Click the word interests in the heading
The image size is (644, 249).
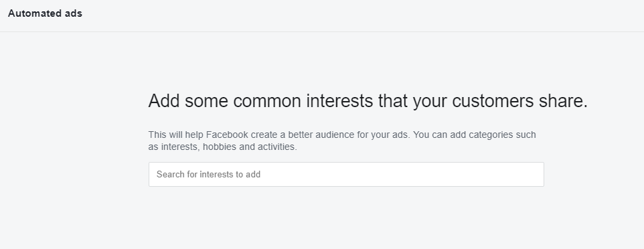[x=339, y=100]
